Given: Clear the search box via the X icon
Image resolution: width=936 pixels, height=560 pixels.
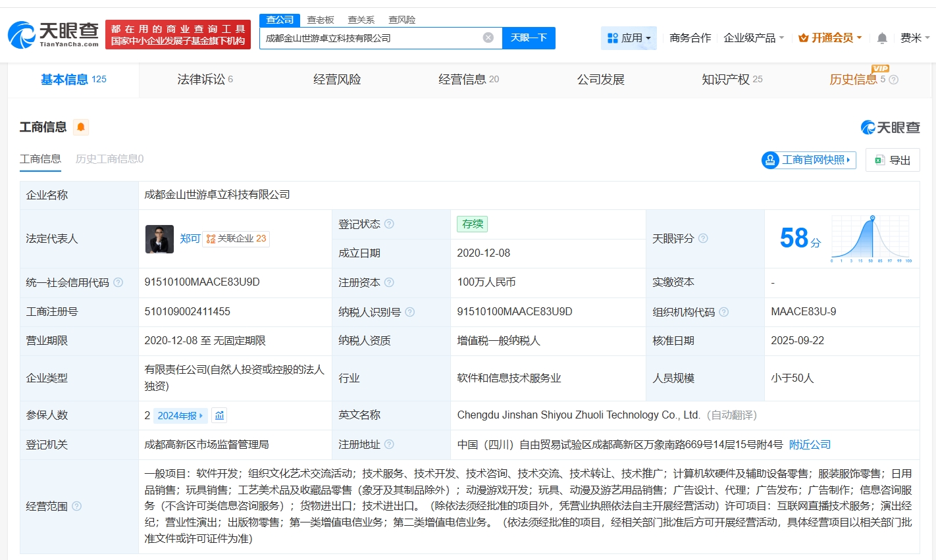Looking at the screenshot, I should click(x=487, y=38).
